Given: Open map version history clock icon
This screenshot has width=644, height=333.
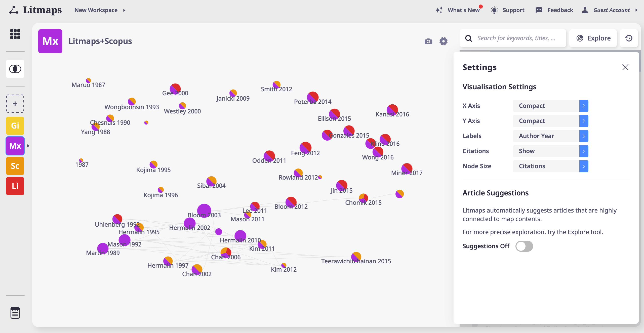Looking at the screenshot, I should tap(629, 38).
